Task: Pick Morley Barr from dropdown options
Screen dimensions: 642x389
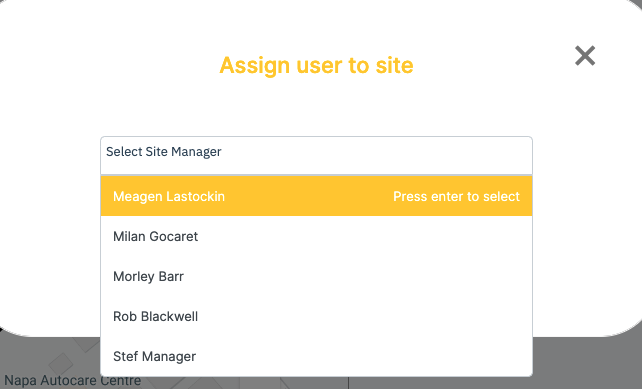Action: 316,276
